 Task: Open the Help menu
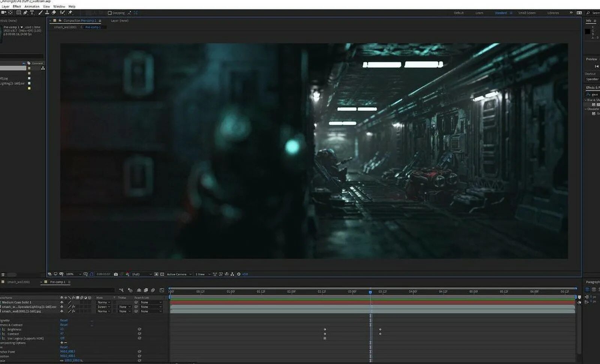tap(72, 6)
